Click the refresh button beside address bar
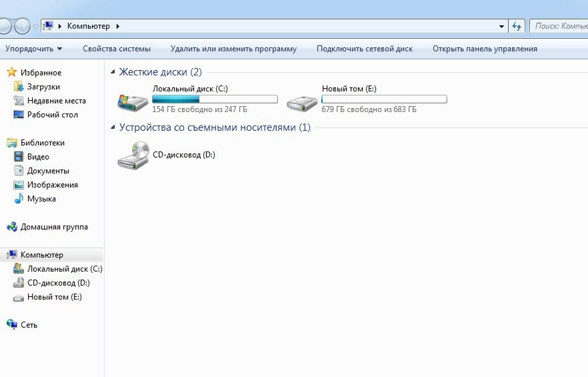This screenshot has width=588, height=377. 517,26
